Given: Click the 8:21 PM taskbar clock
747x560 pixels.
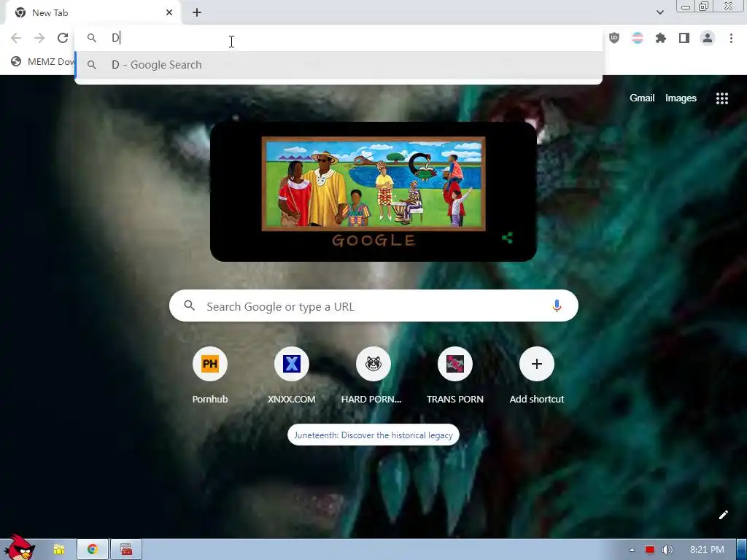Looking at the screenshot, I should (x=707, y=550).
